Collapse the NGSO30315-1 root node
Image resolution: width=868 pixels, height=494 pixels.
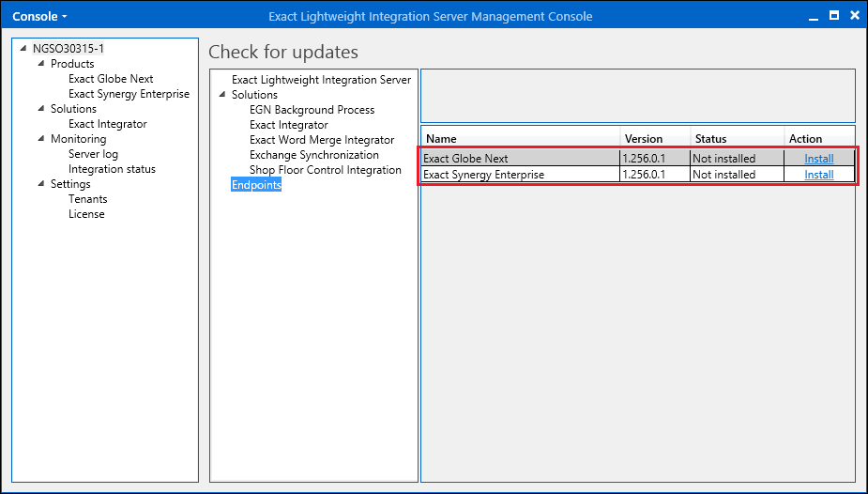point(23,48)
